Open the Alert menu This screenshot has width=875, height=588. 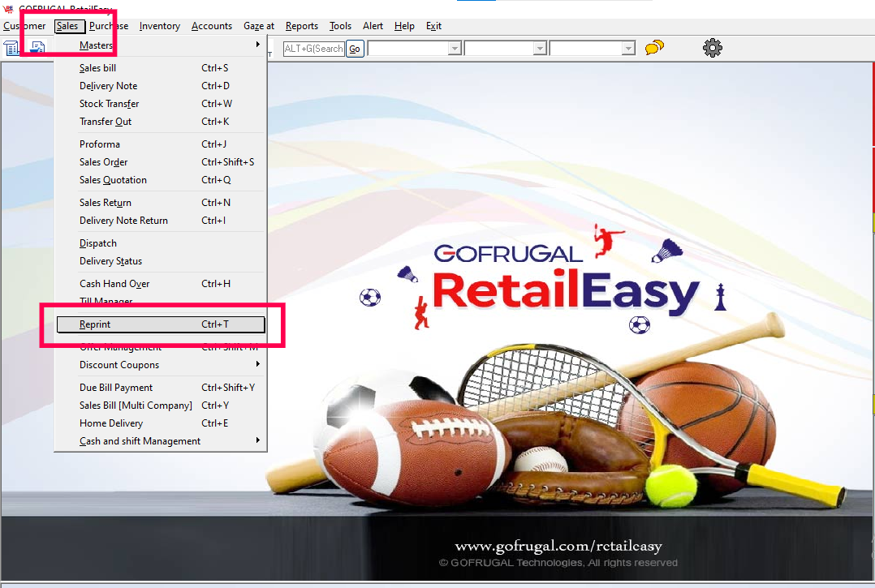pos(373,26)
